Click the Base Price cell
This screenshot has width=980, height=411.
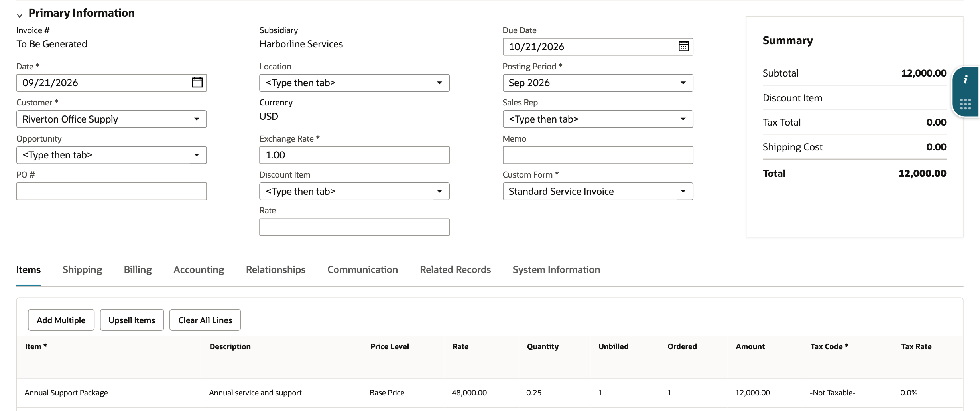tap(387, 393)
